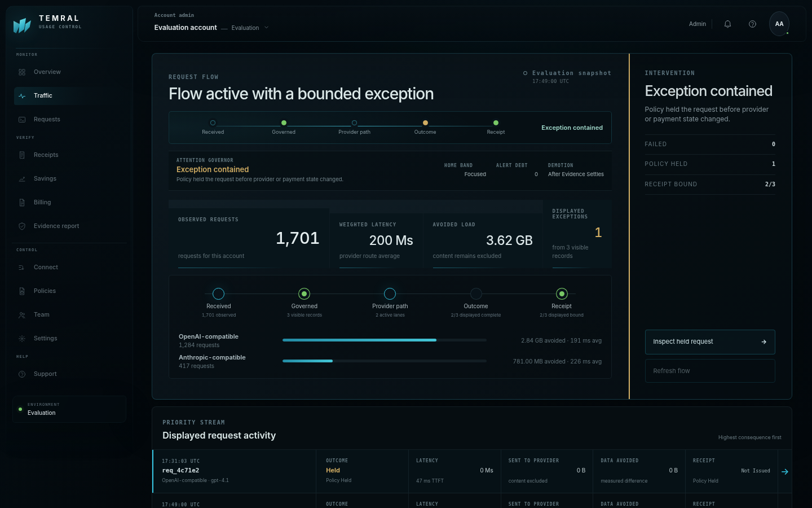812x508 pixels.
Task: Click Refresh flow button
Action: point(710,371)
